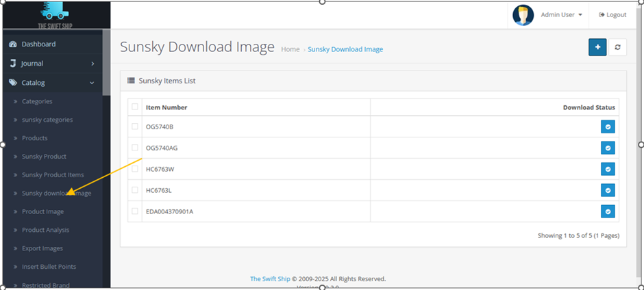Click download status icon for OG5740B
This screenshot has height=290, width=644.
click(x=608, y=127)
